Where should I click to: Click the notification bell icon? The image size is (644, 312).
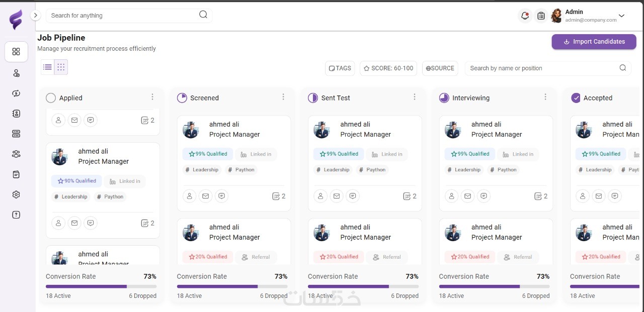pos(525,16)
